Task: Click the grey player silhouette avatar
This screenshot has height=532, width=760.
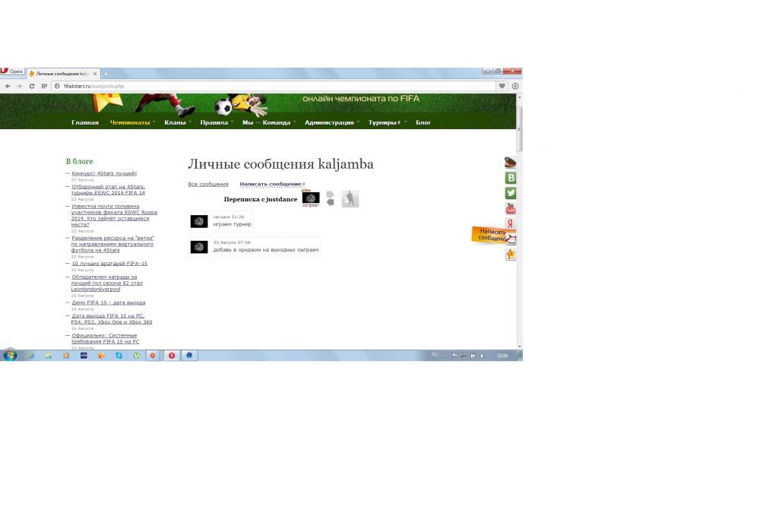Action: 350,198
